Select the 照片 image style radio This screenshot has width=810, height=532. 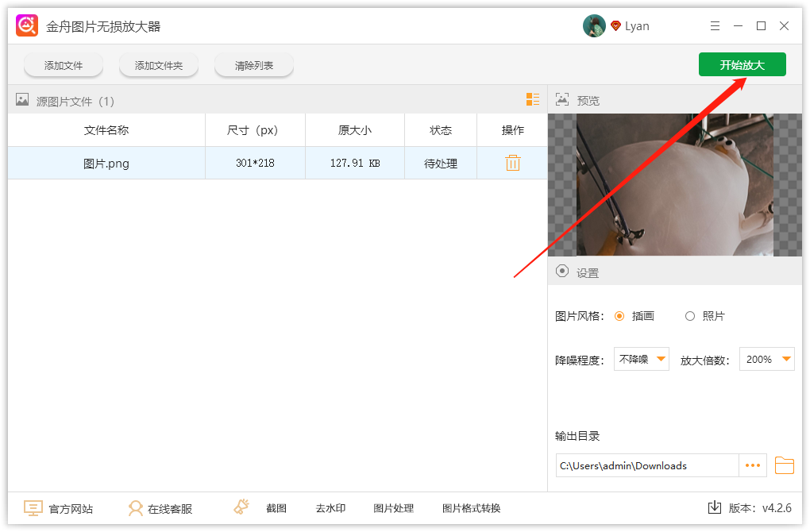tap(689, 316)
